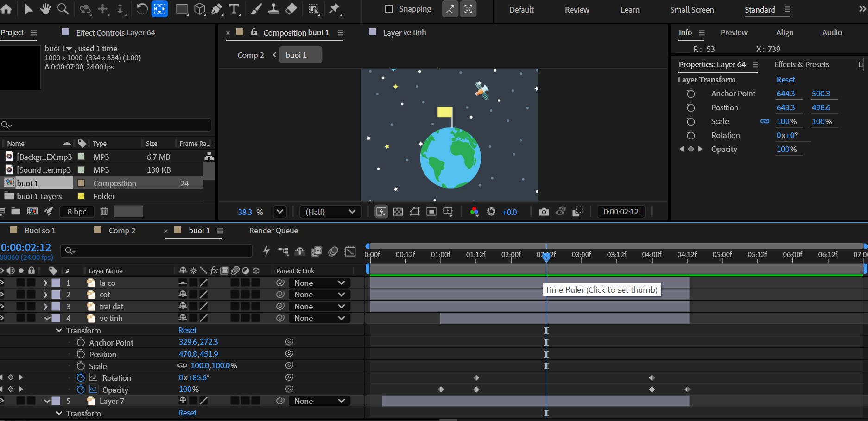This screenshot has width=868, height=421.
Task: Click the yellow label swatch of buoi 1 Layers
Action: [x=81, y=196]
